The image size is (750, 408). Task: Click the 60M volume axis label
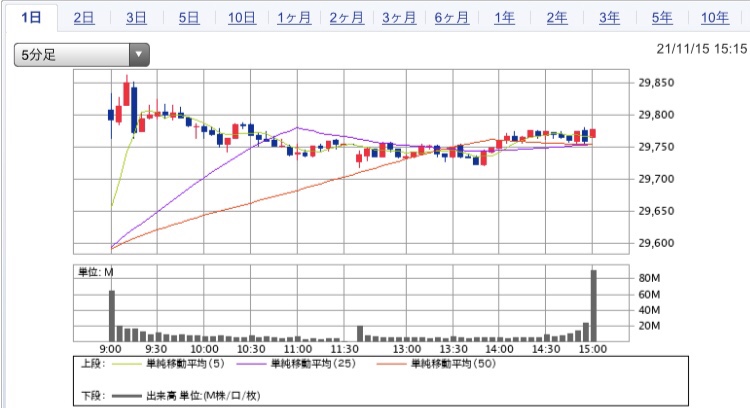tap(649, 295)
